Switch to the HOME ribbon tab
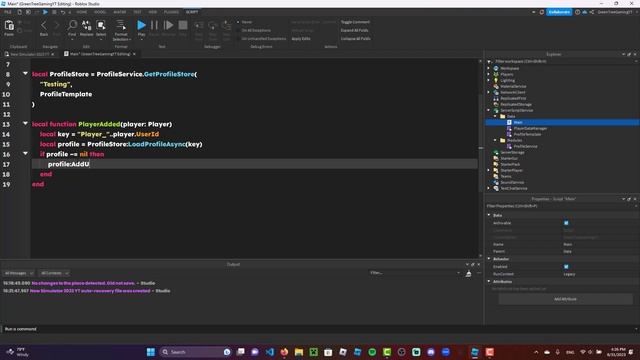The image size is (640, 360). click(x=82, y=12)
